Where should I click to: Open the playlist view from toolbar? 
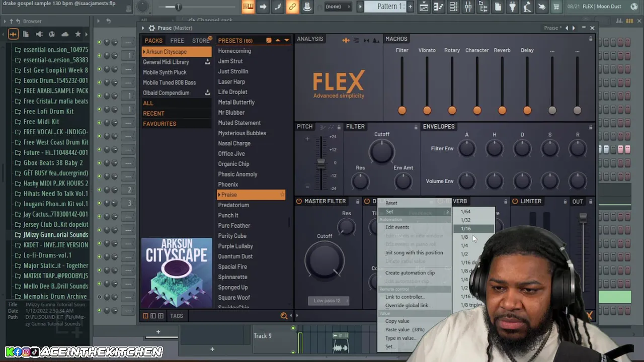tap(424, 7)
